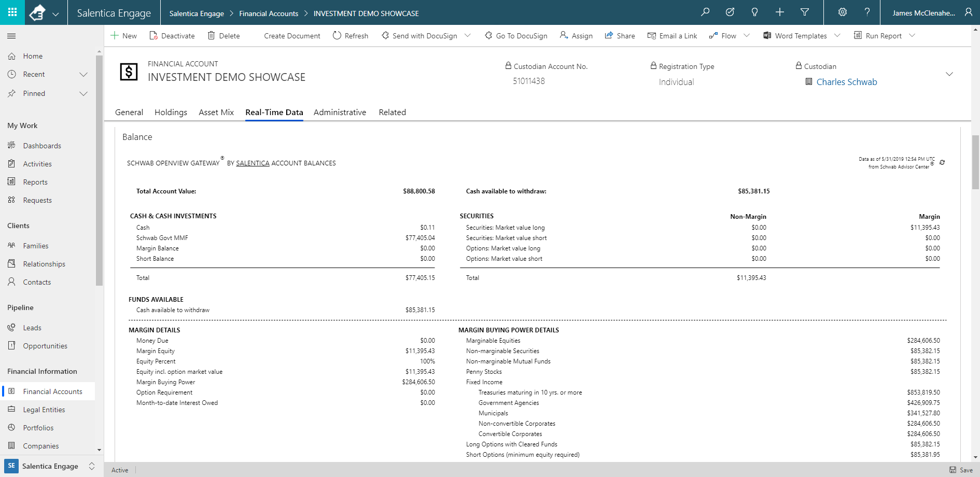Click the Deactivate command
Image resolution: width=980 pixels, height=477 pixels.
[x=172, y=36]
